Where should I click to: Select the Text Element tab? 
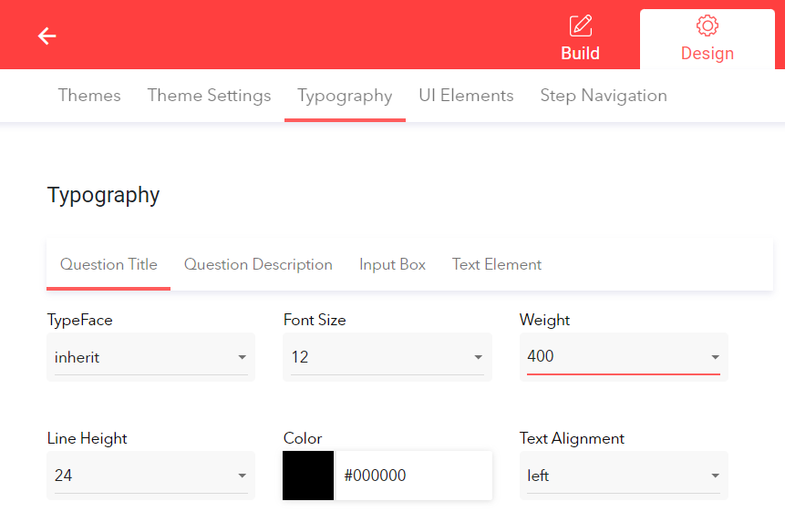coord(496,264)
